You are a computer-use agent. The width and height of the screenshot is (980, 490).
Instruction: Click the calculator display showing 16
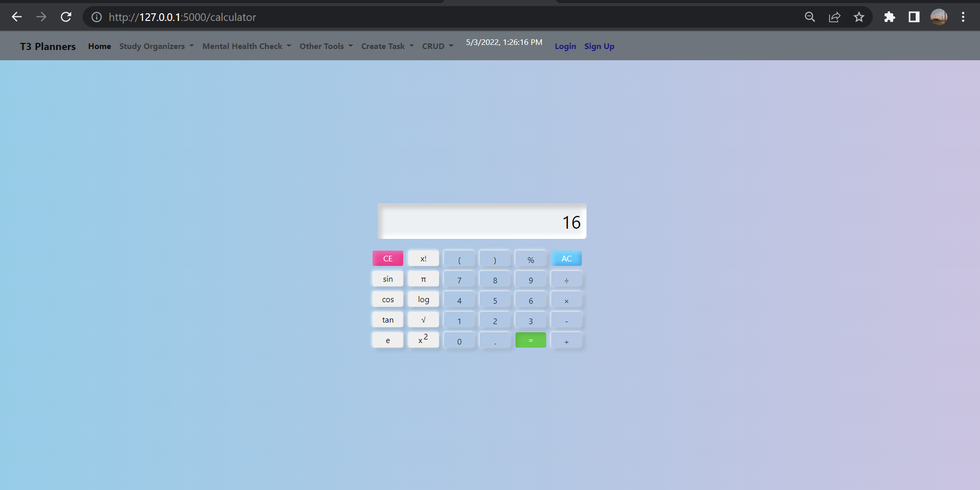[482, 221]
